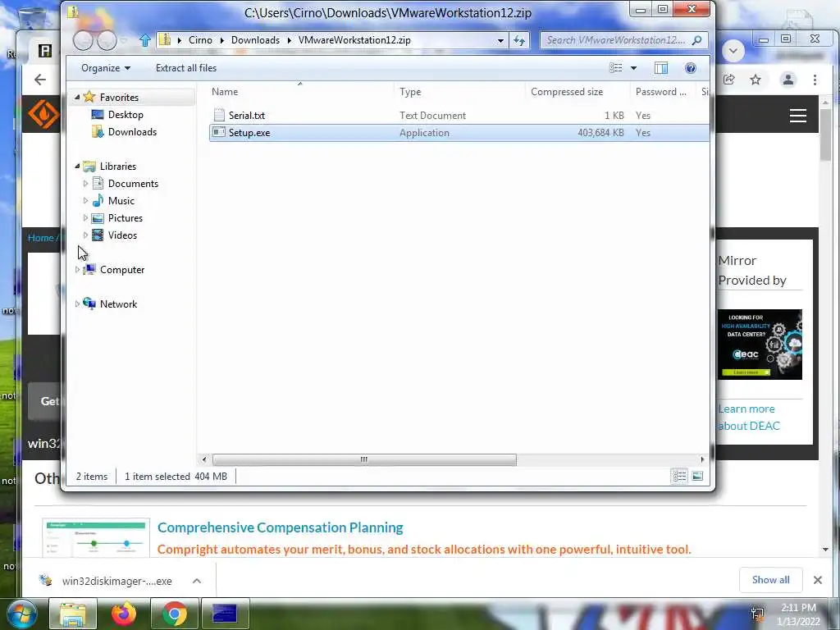This screenshot has height=630, width=840.
Task: Open the website hamburger menu in Chrome
Action: coord(797,116)
